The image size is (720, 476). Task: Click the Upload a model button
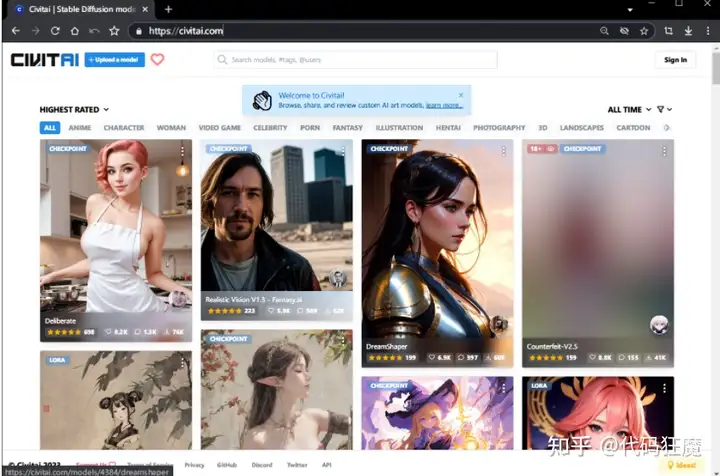pos(115,60)
